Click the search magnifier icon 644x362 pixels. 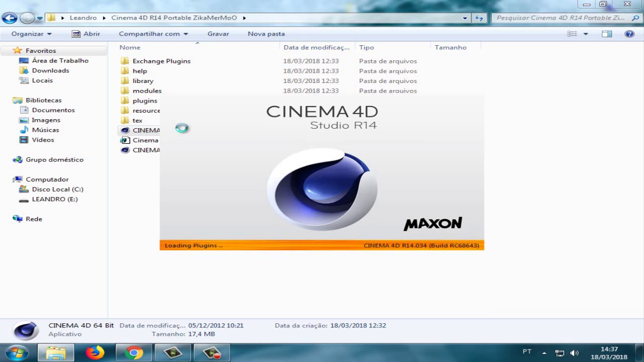point(635,18)
